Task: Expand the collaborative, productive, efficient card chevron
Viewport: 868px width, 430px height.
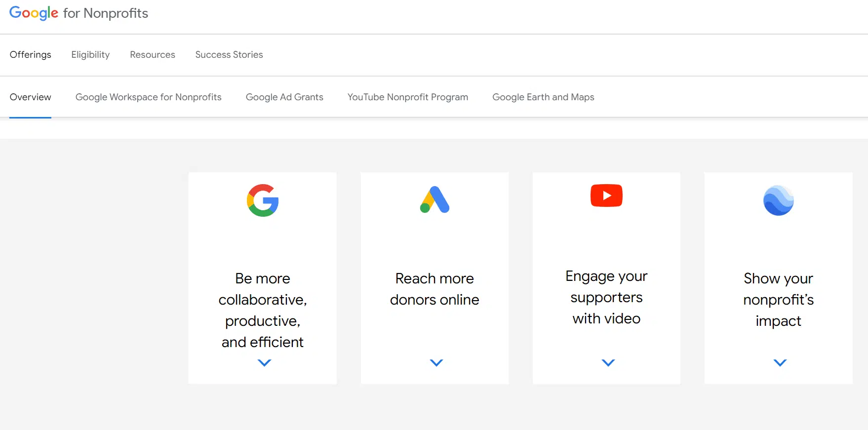Action: click(265, 363)
